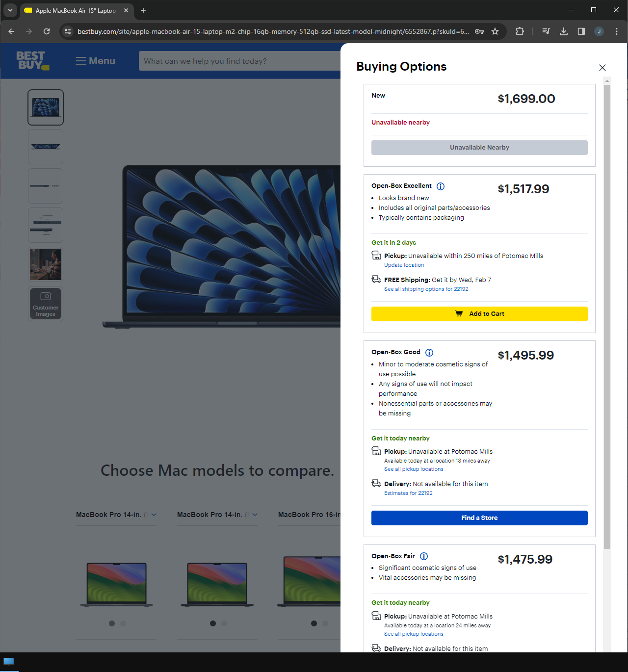628x672 pixels.
Task: Open the MacBook Pro 16-in compare dropdown
Action: (x=309, y=515)
